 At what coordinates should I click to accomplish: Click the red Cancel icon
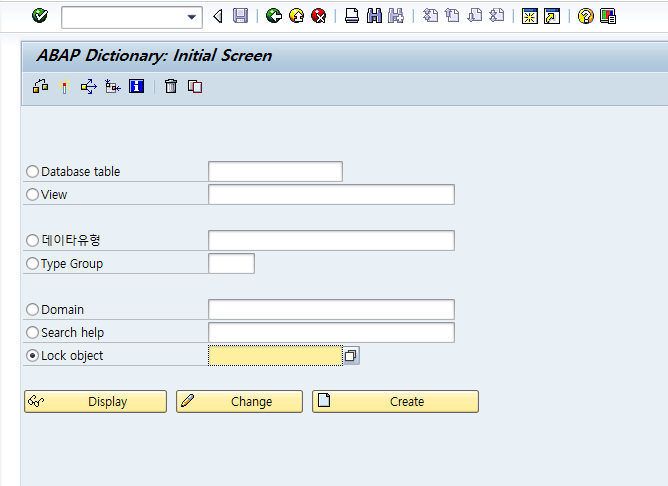318,16
